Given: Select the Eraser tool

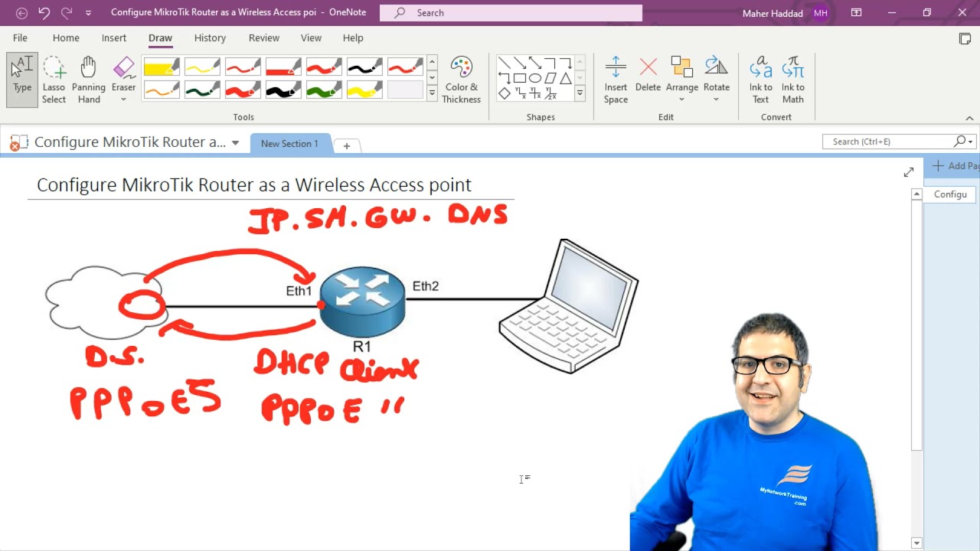Looking at the screenshot, I should pyautogui.click(x=123, y=73).
